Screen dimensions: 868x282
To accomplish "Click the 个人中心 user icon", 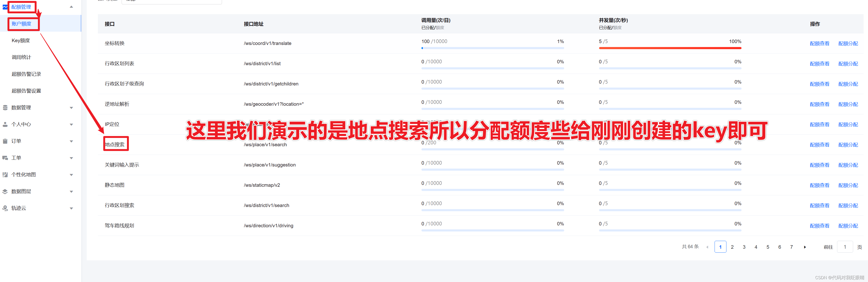I will point(5,124).
